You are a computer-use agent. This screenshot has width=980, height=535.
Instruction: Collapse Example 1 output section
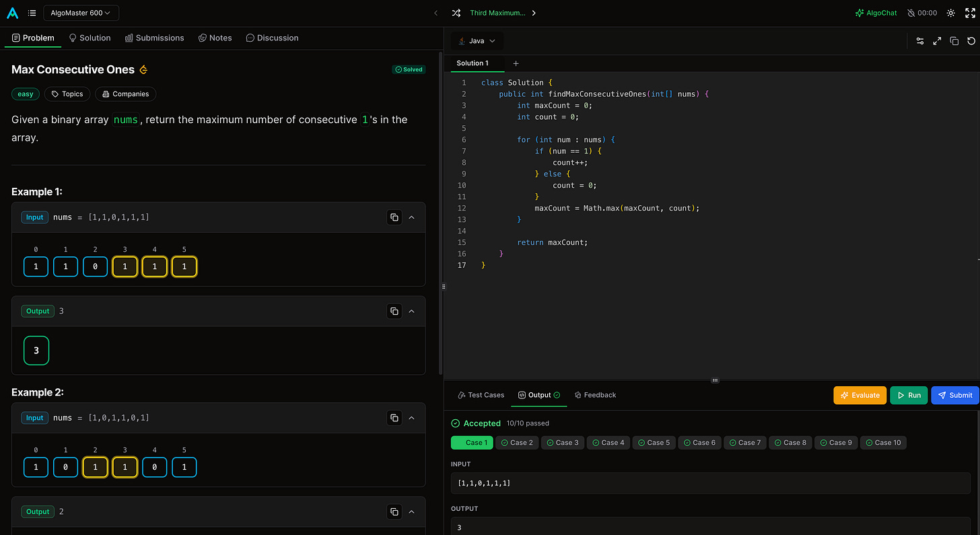[x=412, y=311]
